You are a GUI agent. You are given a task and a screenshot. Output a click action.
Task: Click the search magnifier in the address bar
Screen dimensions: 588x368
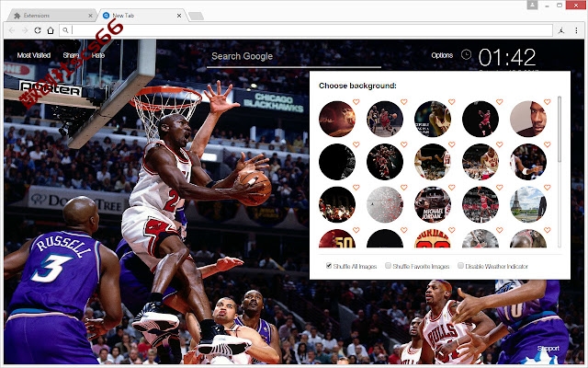(x=65, y=30)
